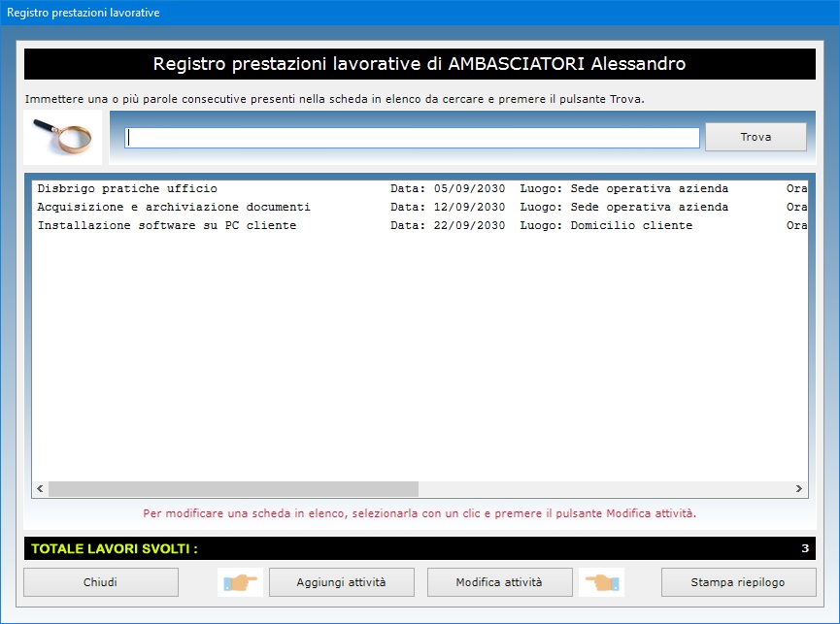Screen dimensions: 840x624
Task: Click the horizontal scrollbar thumb in the list
Action: [x=233, y=489]
